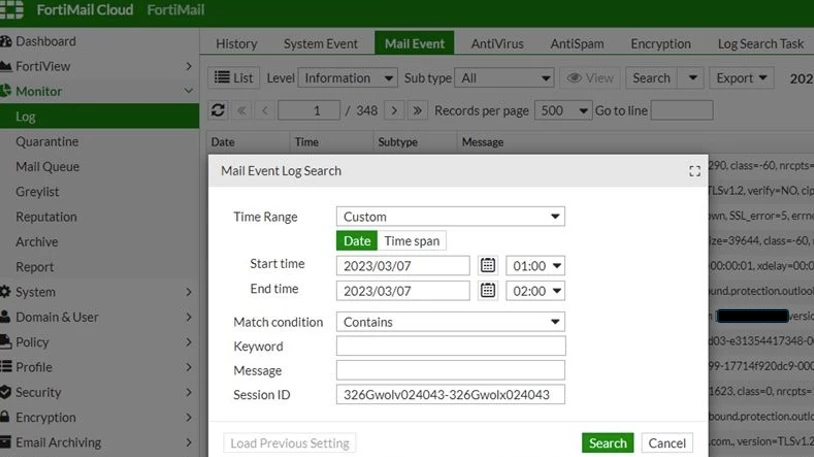Viewport: 814px width, 457px height.
Task: Expand the Email Archiving menu chevron
Action: [x=188, y=442]
